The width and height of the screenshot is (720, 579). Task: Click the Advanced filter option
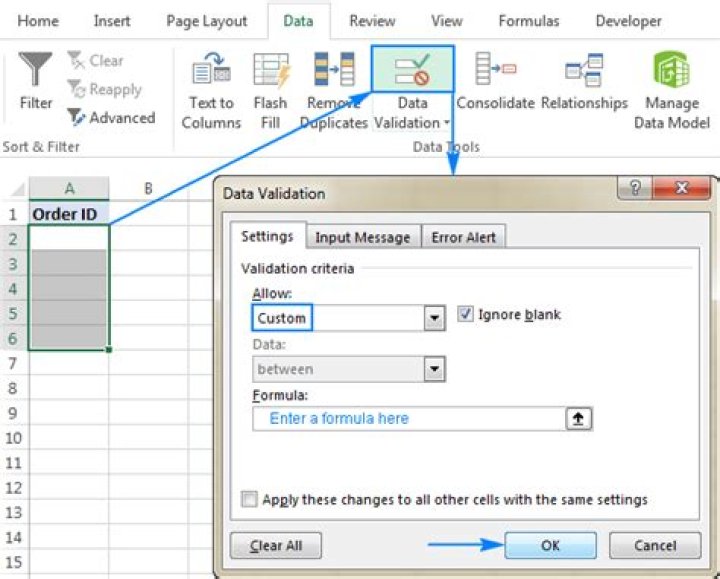(x=112, y=118)
